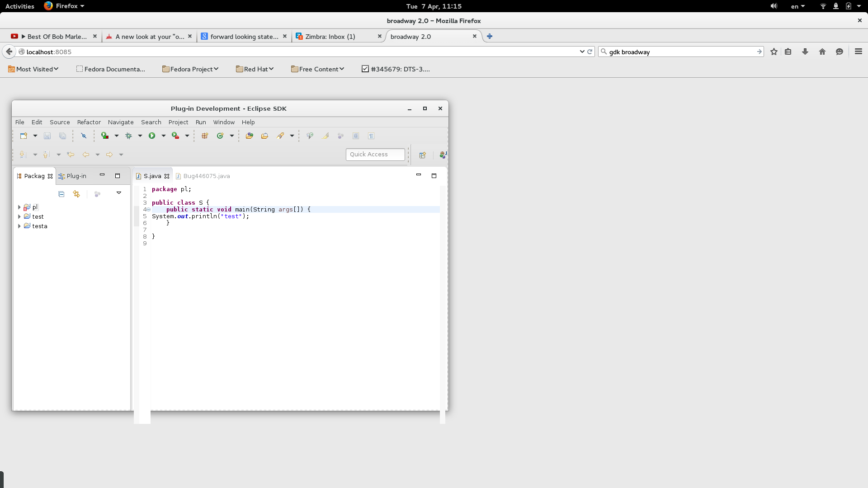The width and height of the screenshot is (868, 488).
Task: Toggle Mark Occurrences highlighter icon
Action: pos(325,136)
